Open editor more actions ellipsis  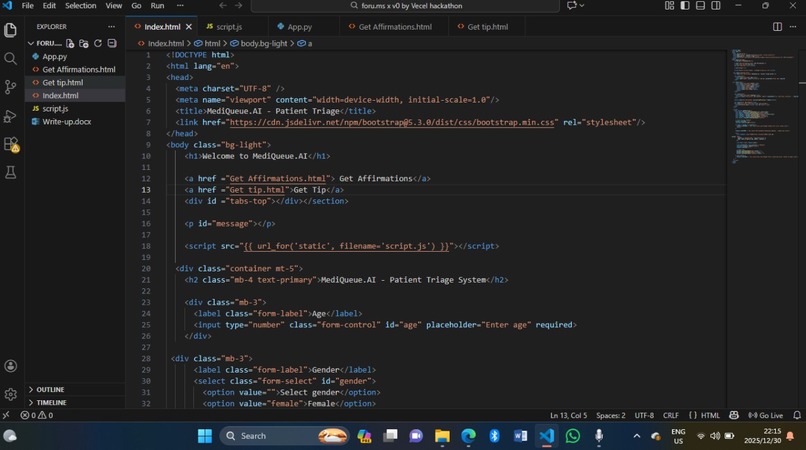point(793,27)
